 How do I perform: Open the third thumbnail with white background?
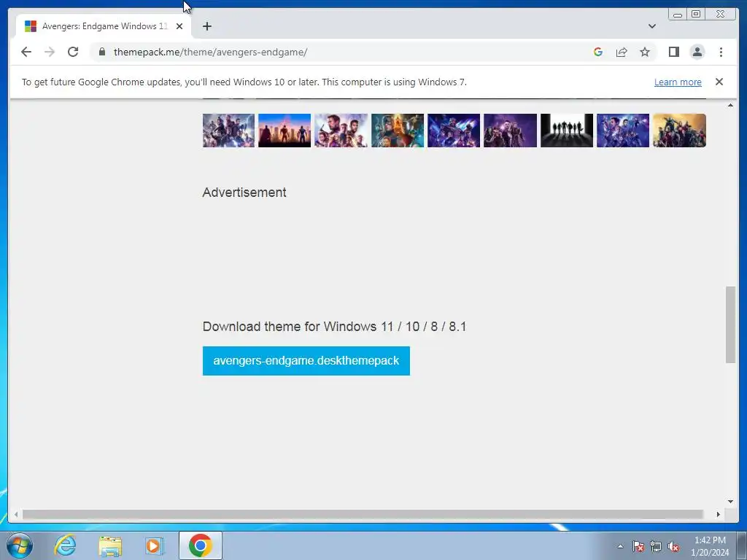pyautogui.click(x=341, y=131)
